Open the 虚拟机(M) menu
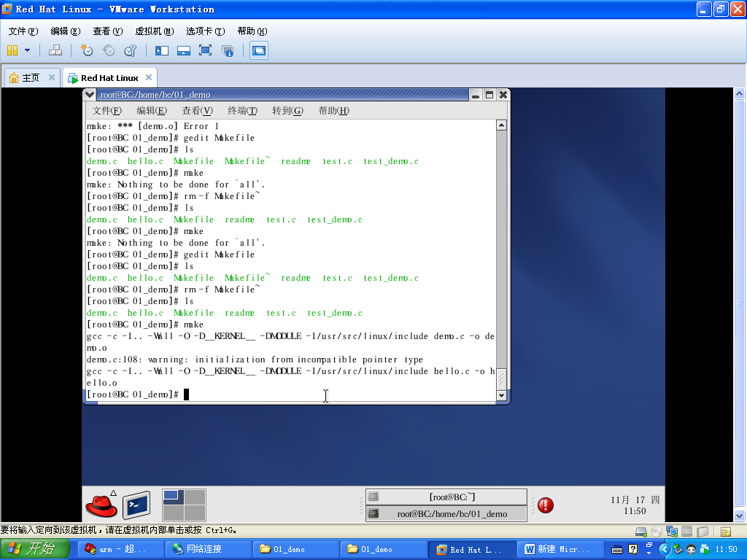747x560 pixels. (155, 31)
